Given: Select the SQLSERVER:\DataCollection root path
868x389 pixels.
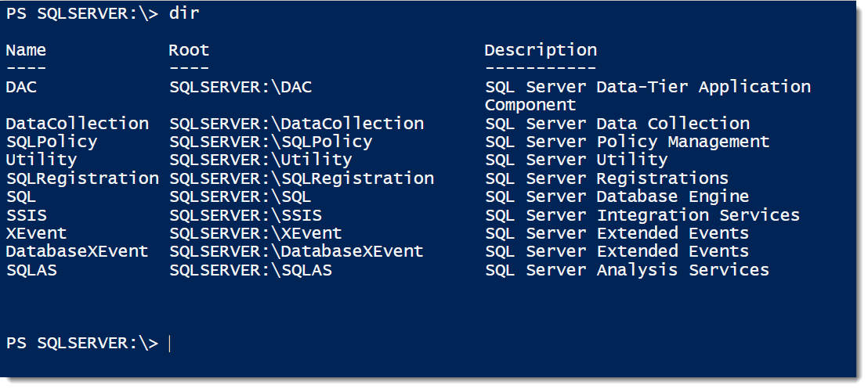Looking at the screenshot, I should (x=297, y=124).
